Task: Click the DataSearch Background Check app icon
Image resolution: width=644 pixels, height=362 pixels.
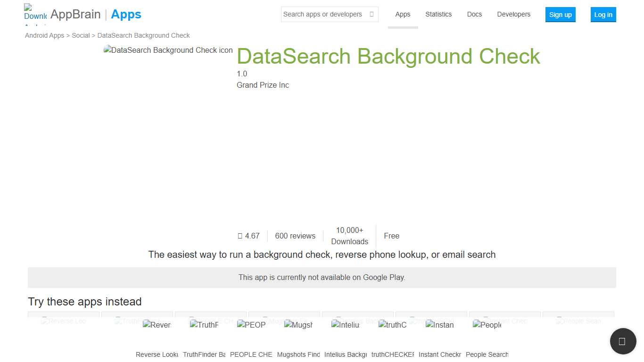Action: [168, 50]
